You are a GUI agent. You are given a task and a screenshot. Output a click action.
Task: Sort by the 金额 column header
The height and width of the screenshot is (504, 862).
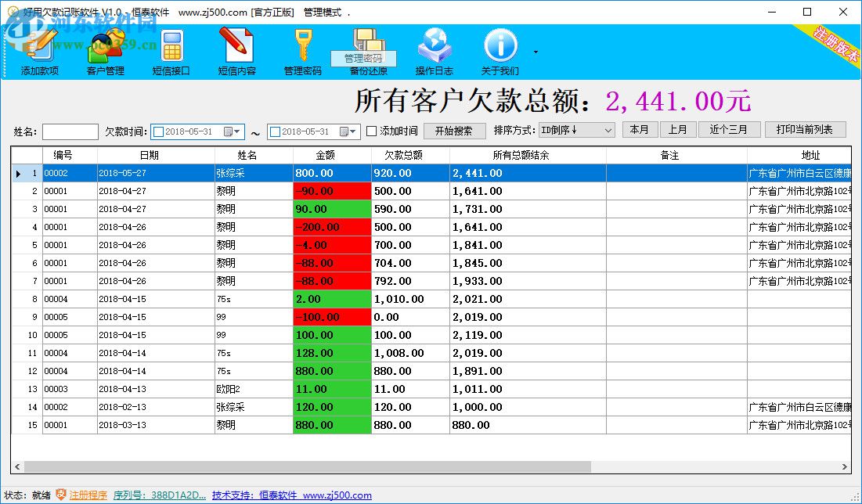coord(332,156)
